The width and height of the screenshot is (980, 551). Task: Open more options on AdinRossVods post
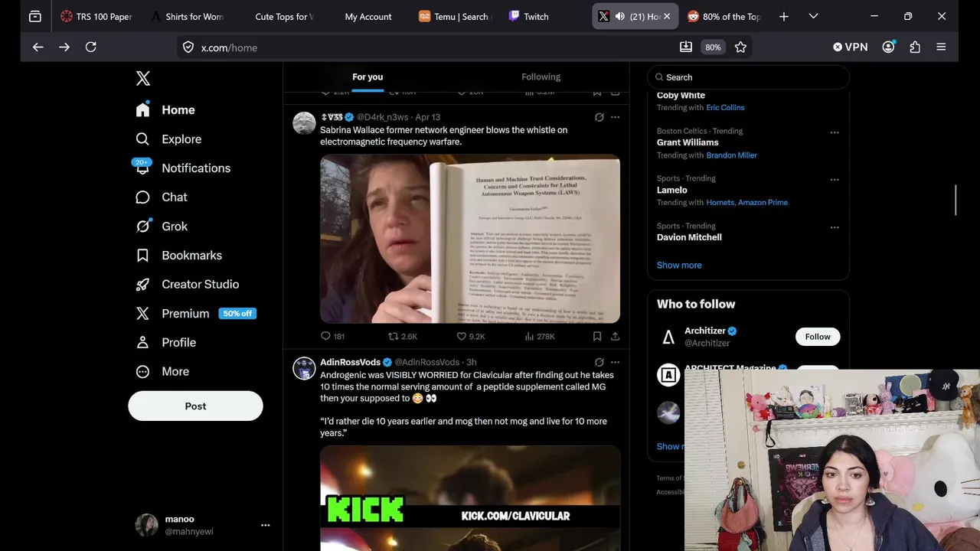click(x=615, y=362)
